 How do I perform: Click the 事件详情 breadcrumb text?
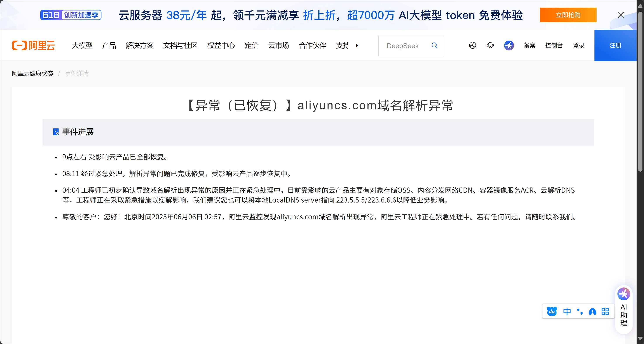pyautogui.click(x=77, y=73)
